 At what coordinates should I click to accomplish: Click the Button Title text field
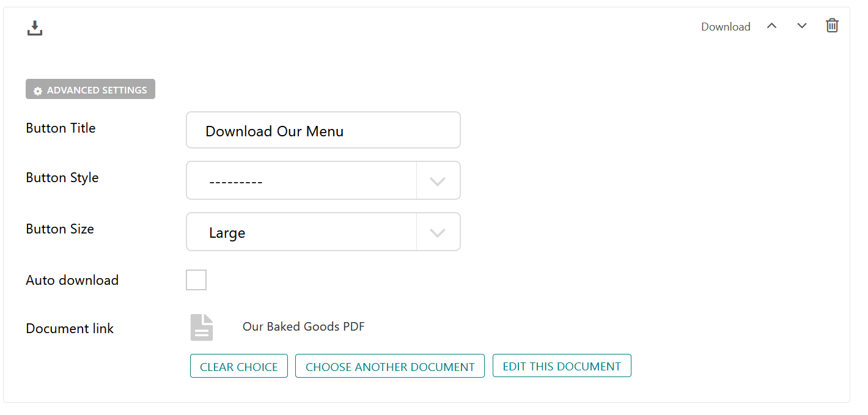323,130
